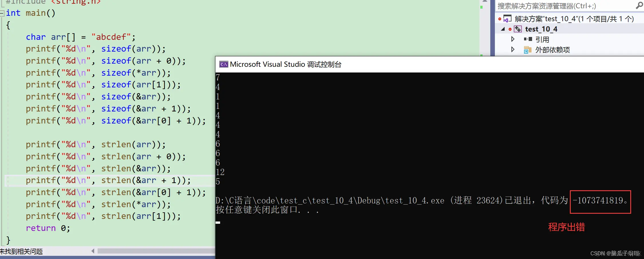Focus the Solution Explorer search box
644x259 pixels.
(x=565, y=6)
